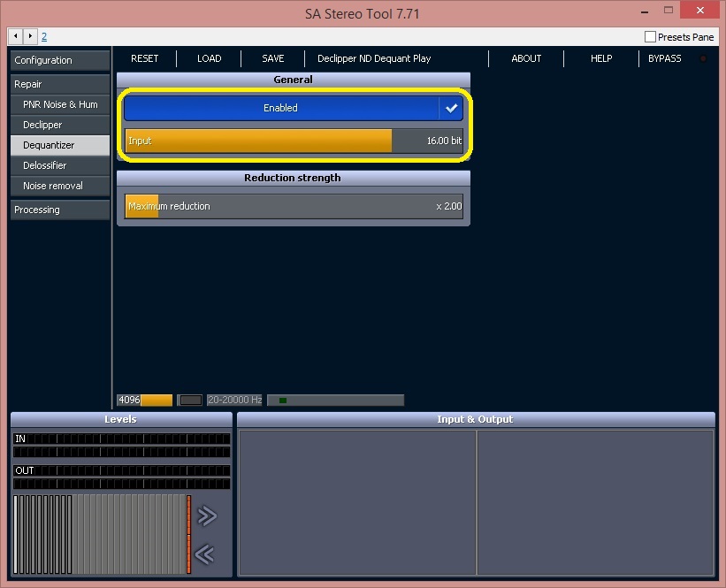Screen dimensions: 726x588
Task: Select PNR Noise & Hum
Action: click(60, 104)
